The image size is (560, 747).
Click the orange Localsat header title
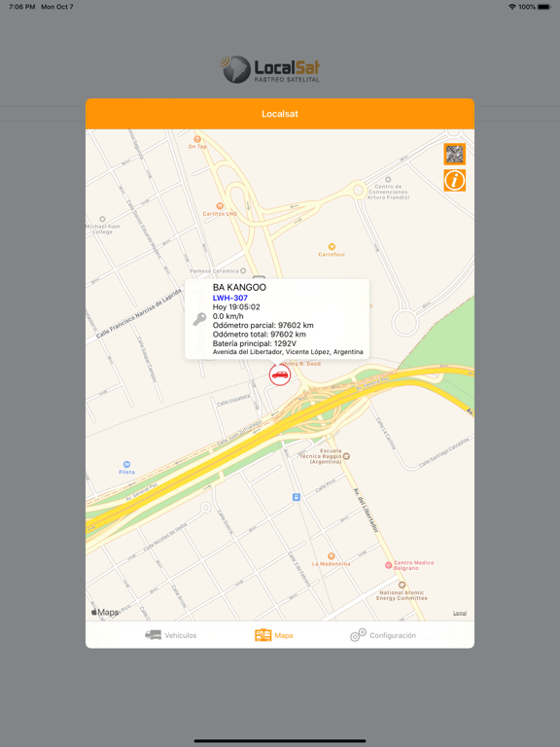(280, 114)
